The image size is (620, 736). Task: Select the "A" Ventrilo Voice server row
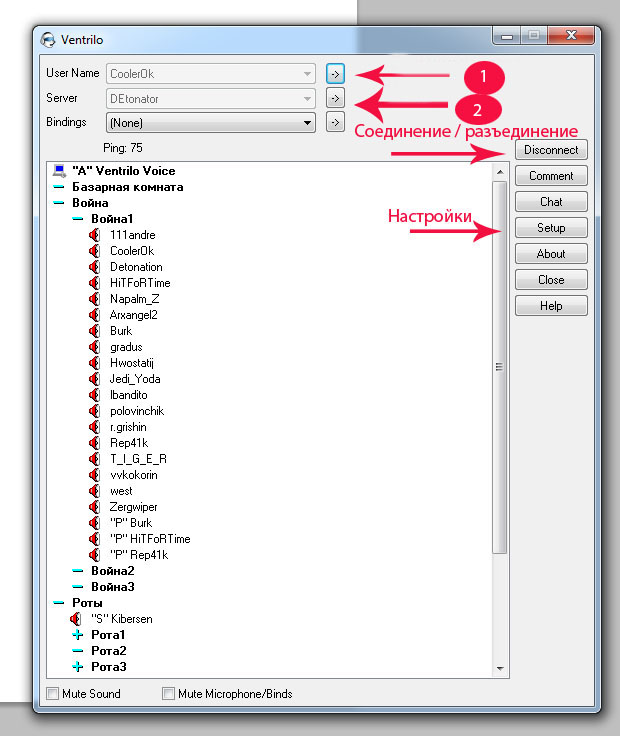coord(123,170)
